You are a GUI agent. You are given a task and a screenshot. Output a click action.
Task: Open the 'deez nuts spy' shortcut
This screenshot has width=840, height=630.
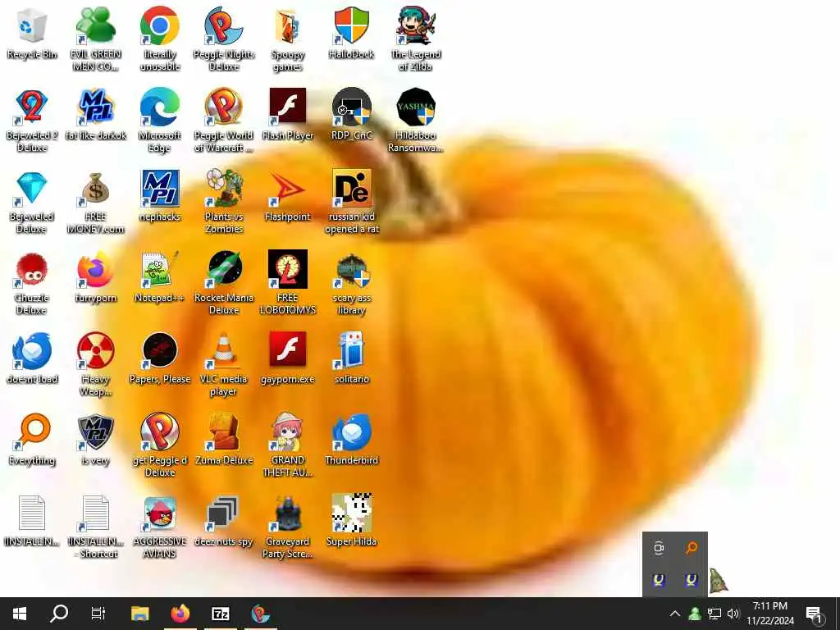coord(224,522)
